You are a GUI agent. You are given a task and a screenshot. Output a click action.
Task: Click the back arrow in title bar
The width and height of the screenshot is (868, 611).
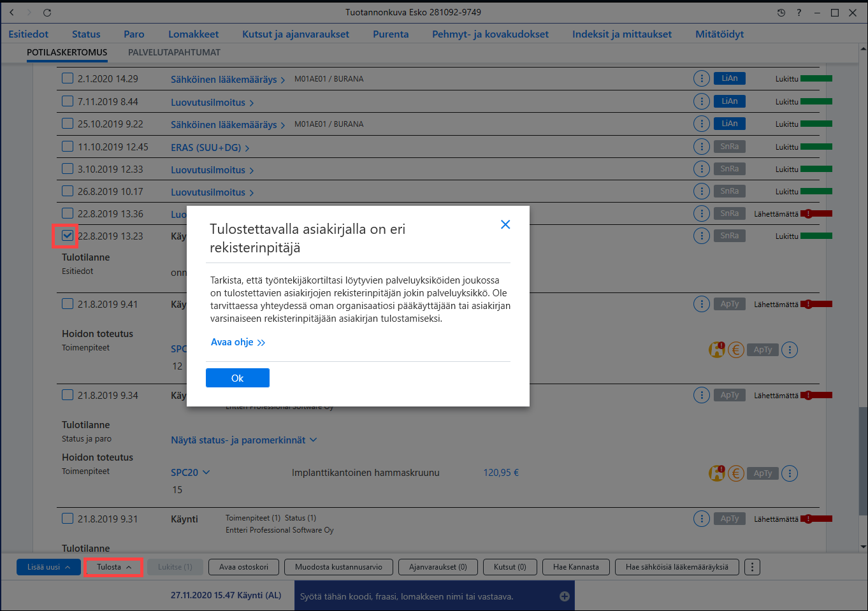pos(11,13)
